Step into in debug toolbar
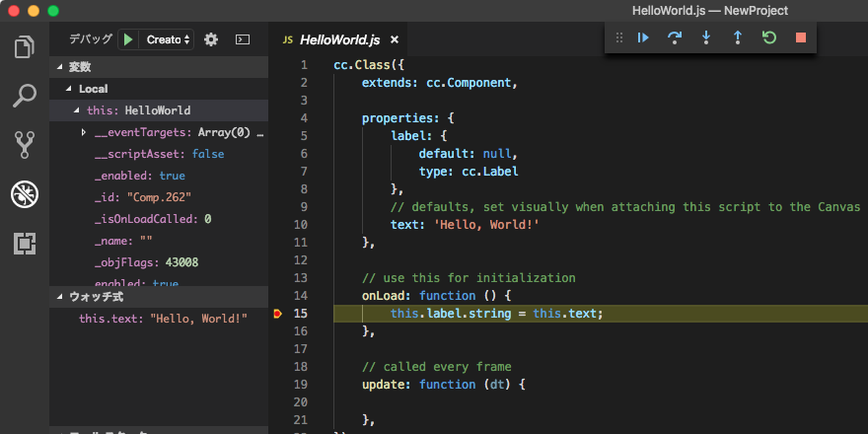The image size is (868, 434). coord(706,37)
